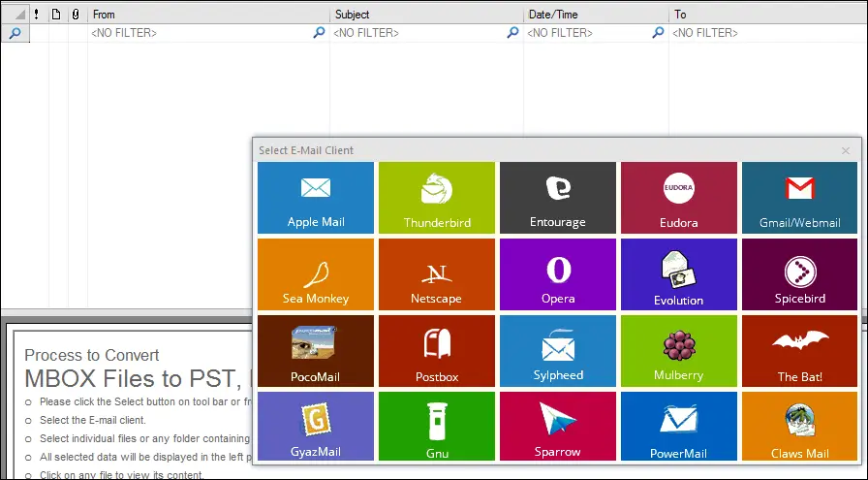Choose the Mulberry client

679,351
